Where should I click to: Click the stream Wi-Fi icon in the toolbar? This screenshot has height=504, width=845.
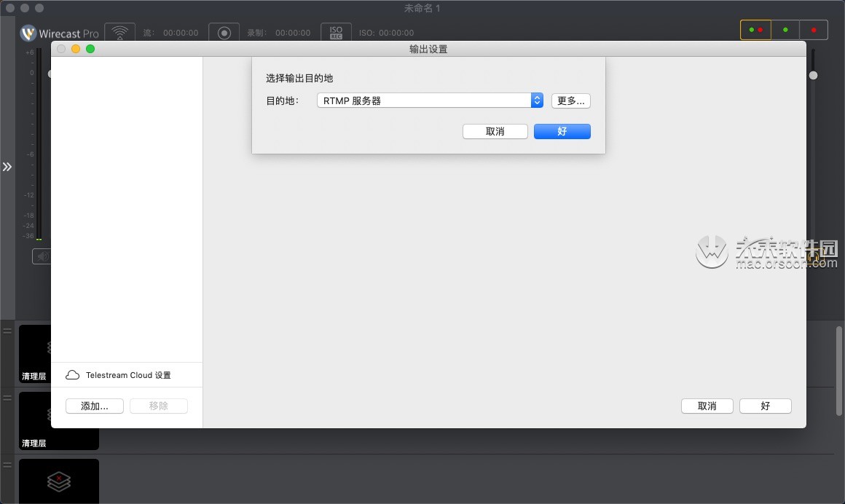pos(119,31)
